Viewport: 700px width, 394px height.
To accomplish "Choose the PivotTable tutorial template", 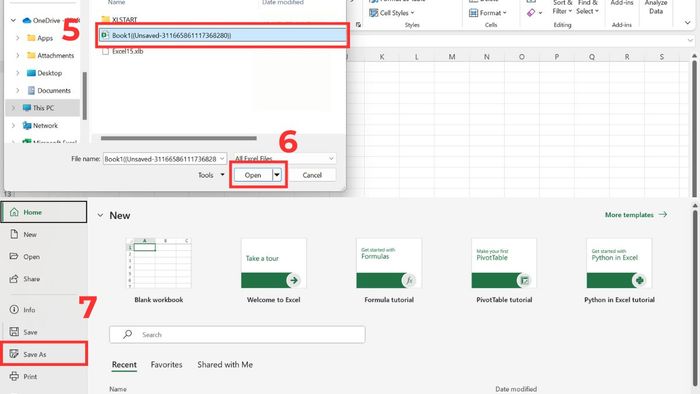I will tap(504, 263).
